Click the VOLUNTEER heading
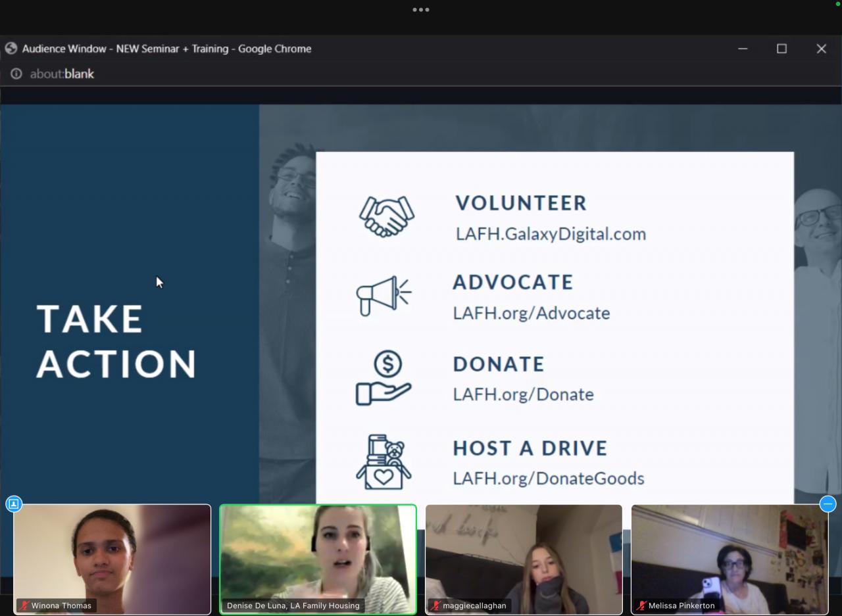 pos(521,203)
